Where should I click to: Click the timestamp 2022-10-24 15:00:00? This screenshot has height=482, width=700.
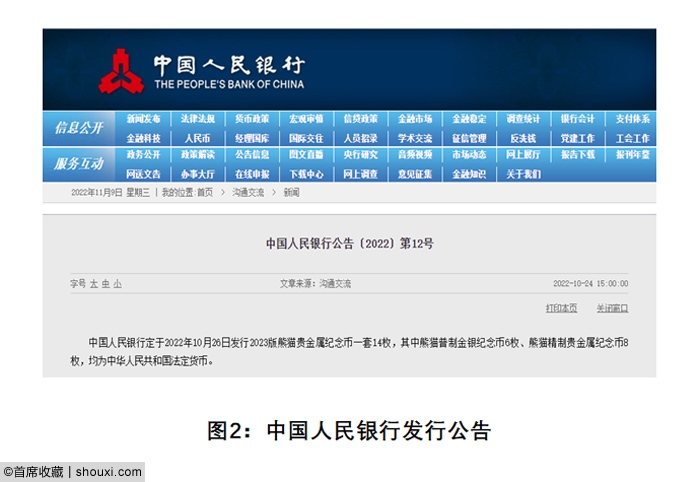591,284
